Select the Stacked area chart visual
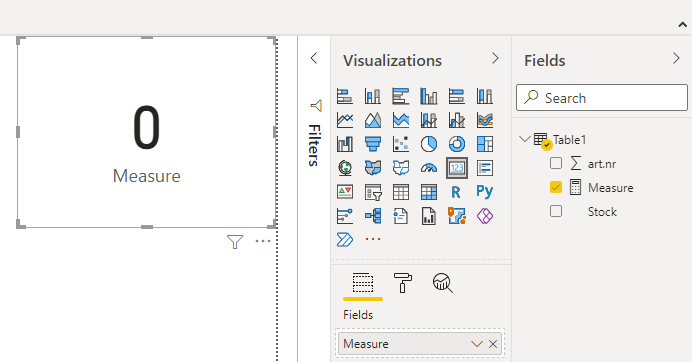 coord(401,120)
